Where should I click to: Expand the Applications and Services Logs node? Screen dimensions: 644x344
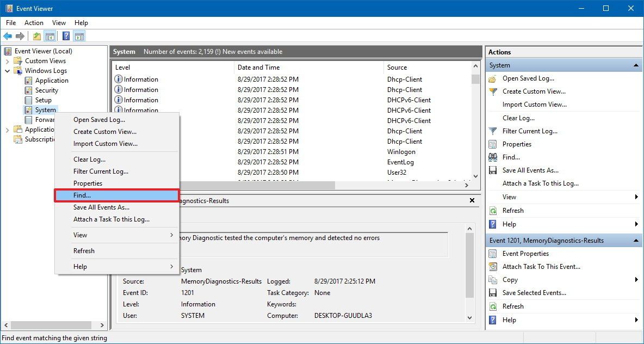7,130
